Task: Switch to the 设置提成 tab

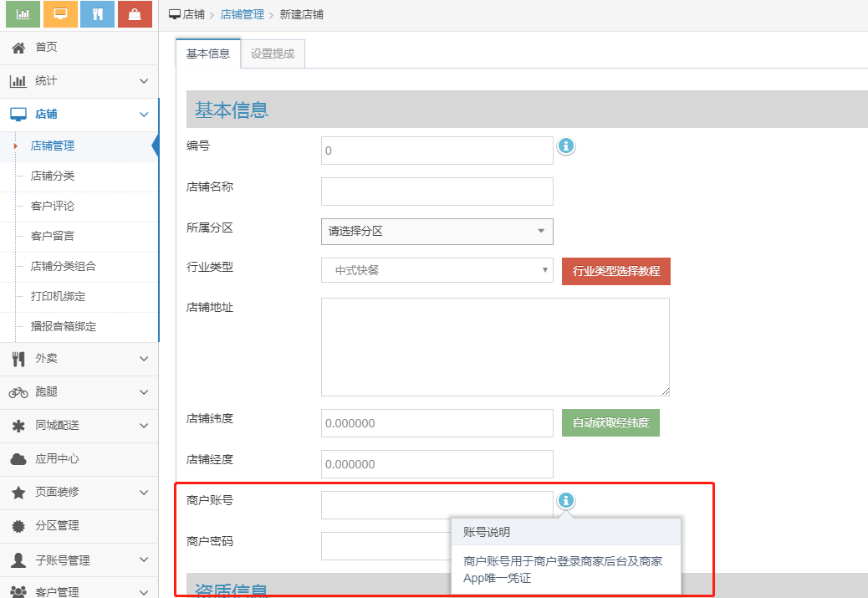Action: pos(273,54)
